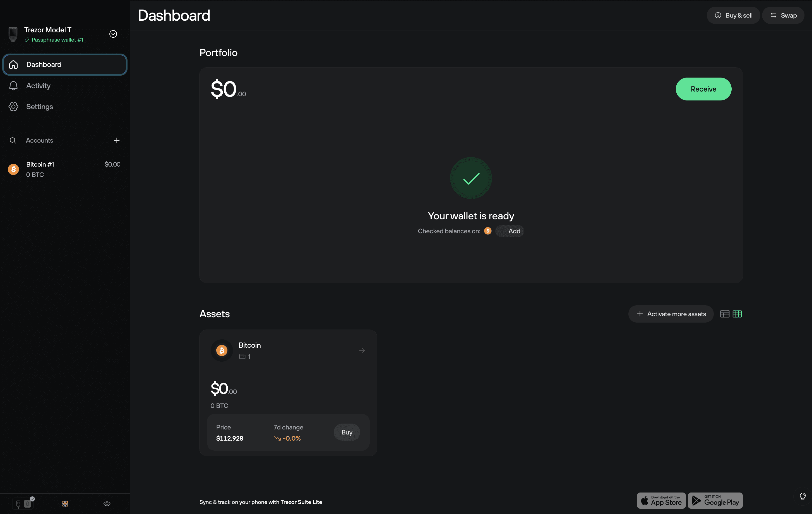
Task: Toggle discreet mode eye icon
Action: pos(107,504)
